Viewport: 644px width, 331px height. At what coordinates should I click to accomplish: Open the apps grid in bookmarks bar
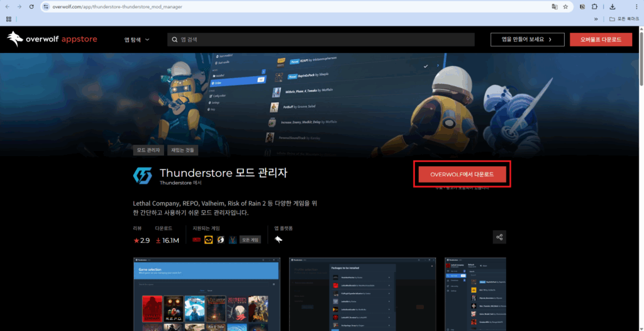9,19
